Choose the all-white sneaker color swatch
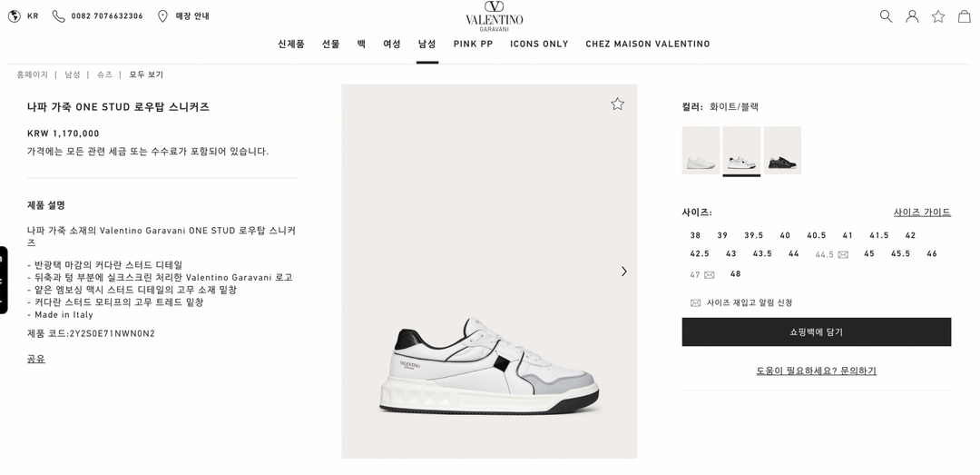980x475 pixels. pyautogui.click(x=701, y=150)
